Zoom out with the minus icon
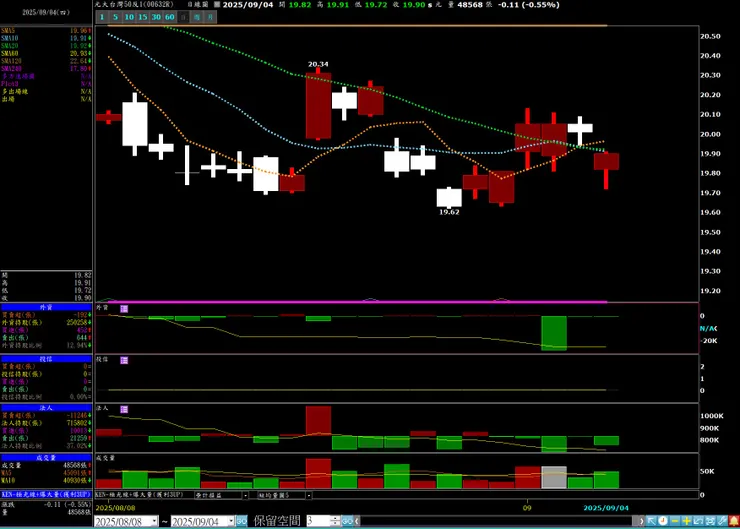This screenshot has height=529, width=740. [x=675, y=521]
